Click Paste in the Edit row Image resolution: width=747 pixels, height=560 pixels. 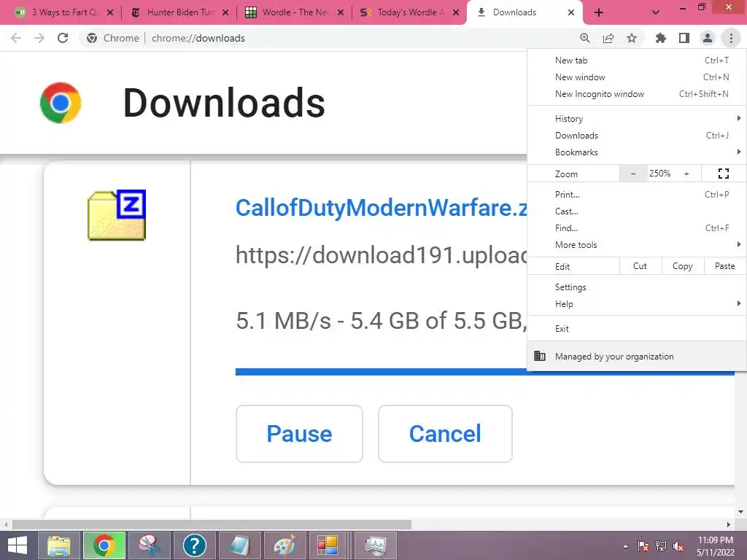tap(725, 266)
